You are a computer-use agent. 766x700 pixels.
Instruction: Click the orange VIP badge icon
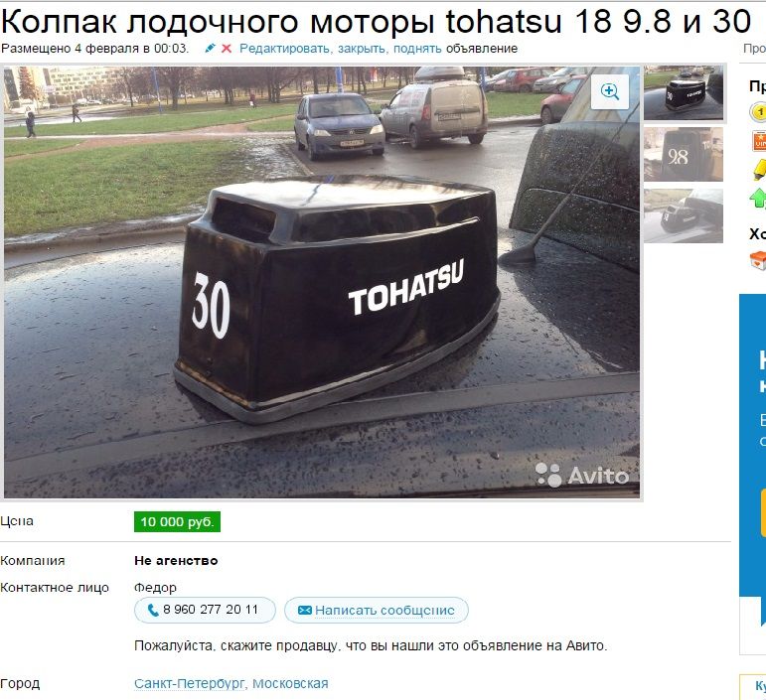click(x=759, y=141)
